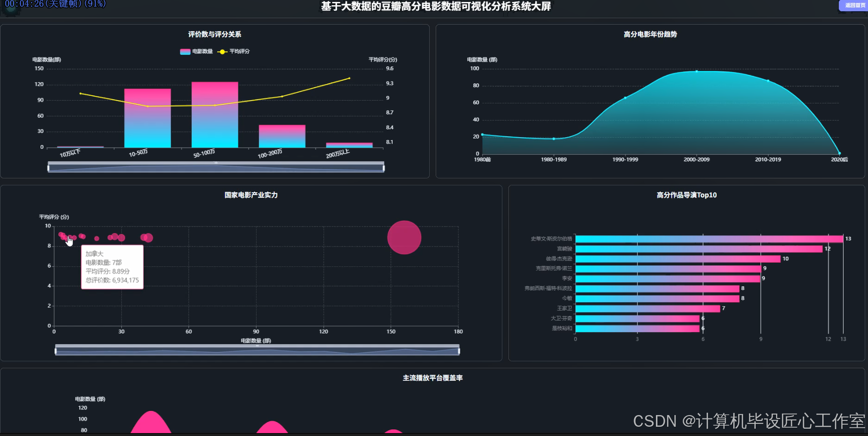Click the 1980前 data point on trend chart
868x436 pixels.
482,134
